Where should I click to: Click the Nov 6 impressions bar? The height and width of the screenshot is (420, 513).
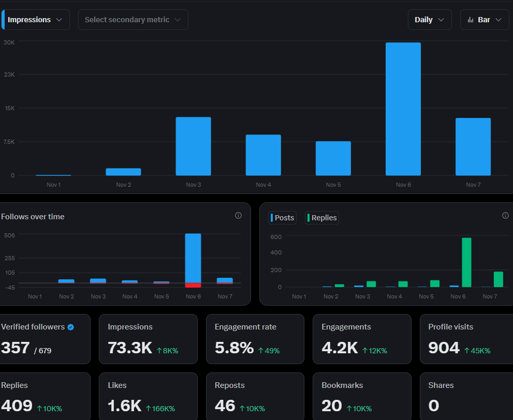(403, 109)
